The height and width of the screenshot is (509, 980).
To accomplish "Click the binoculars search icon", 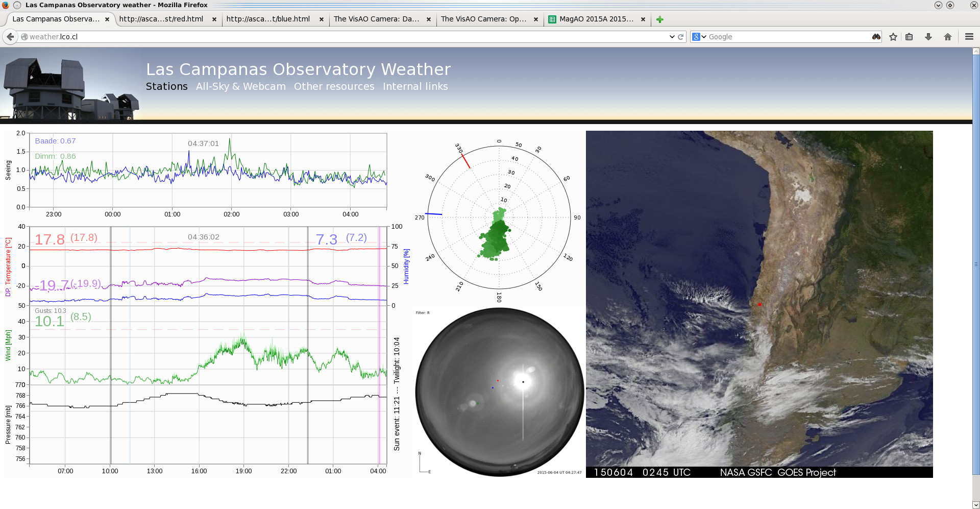I will (876, 37).
